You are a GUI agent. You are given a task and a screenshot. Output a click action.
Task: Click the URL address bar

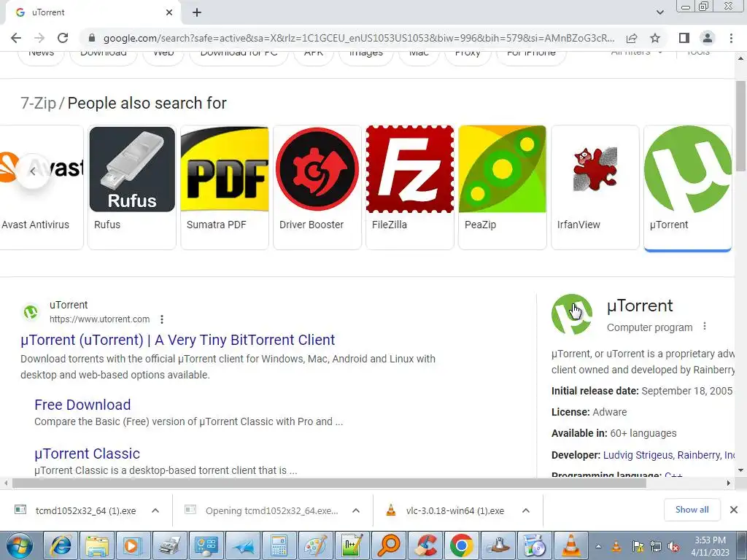click(358, 38)
